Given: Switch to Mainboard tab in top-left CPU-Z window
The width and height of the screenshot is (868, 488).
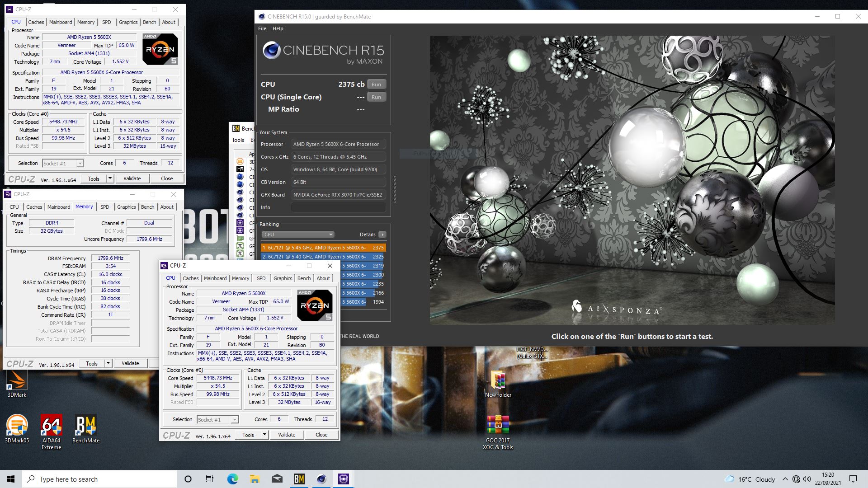Looking at the screenshot, I should coord(61,22).
